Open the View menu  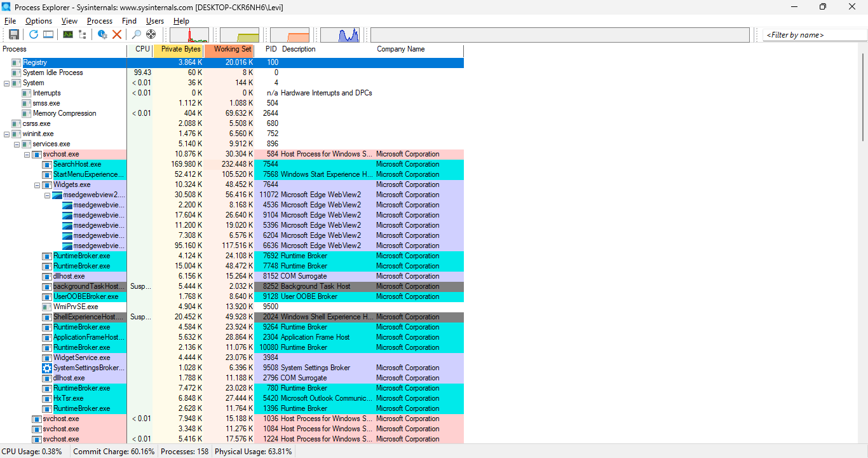[70, 21]
